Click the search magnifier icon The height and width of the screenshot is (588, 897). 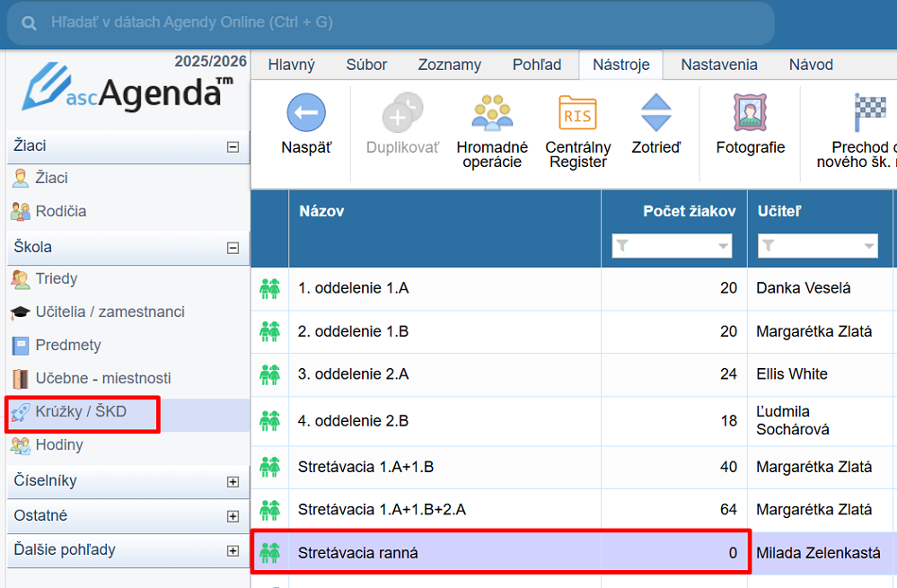tap(30, 23)
